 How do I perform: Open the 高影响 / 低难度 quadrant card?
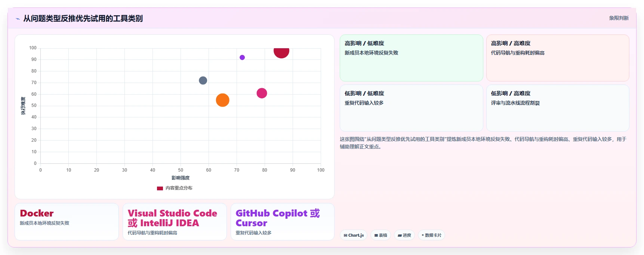(x=411, y=58)
